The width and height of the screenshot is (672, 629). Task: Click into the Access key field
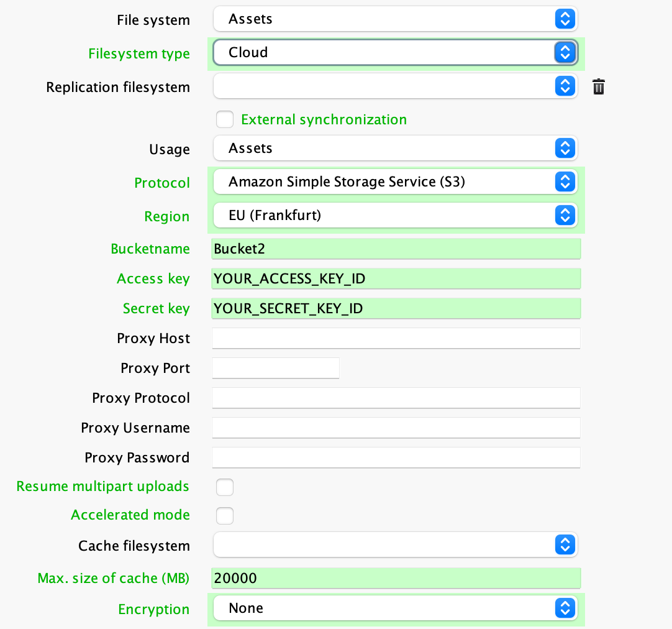click(x=396, y=278)
